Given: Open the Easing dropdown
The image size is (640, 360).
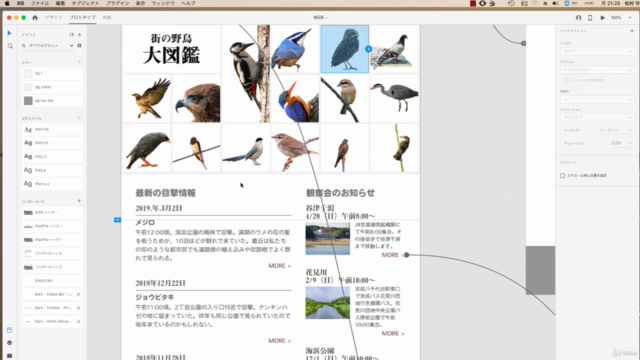Looking at the screenshot, I should coord(616,131).
